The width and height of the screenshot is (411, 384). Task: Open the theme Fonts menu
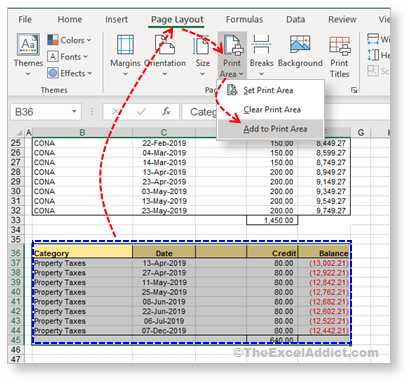(68, 57)
